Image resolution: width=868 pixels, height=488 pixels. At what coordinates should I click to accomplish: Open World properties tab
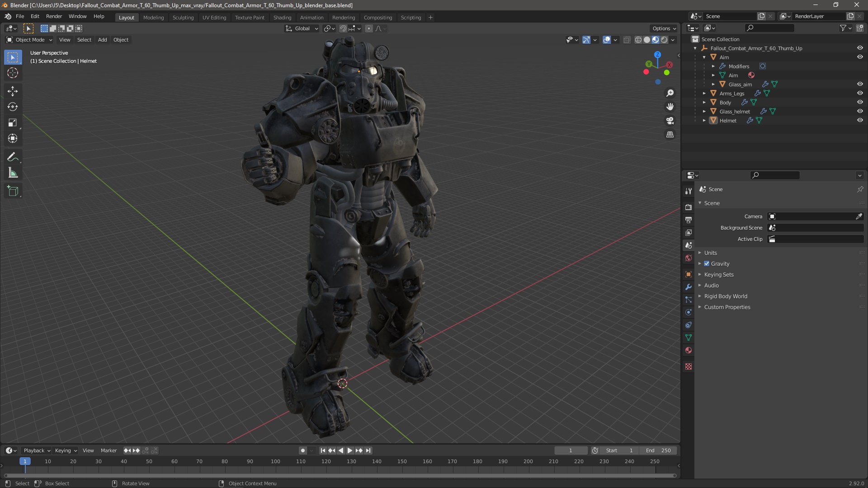click(x=689, y=258)
